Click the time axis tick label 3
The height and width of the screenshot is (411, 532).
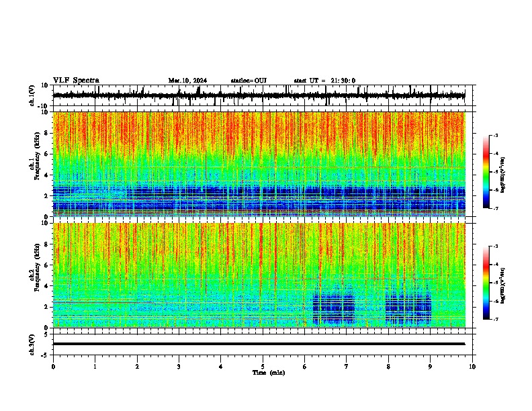179,367
